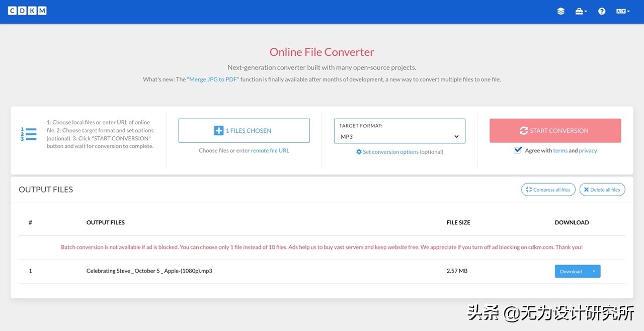Click the 1 FILES CHOSEN button
Image resolution: width=644 pixels, height=331 pixels.
(x=244, y=131)
